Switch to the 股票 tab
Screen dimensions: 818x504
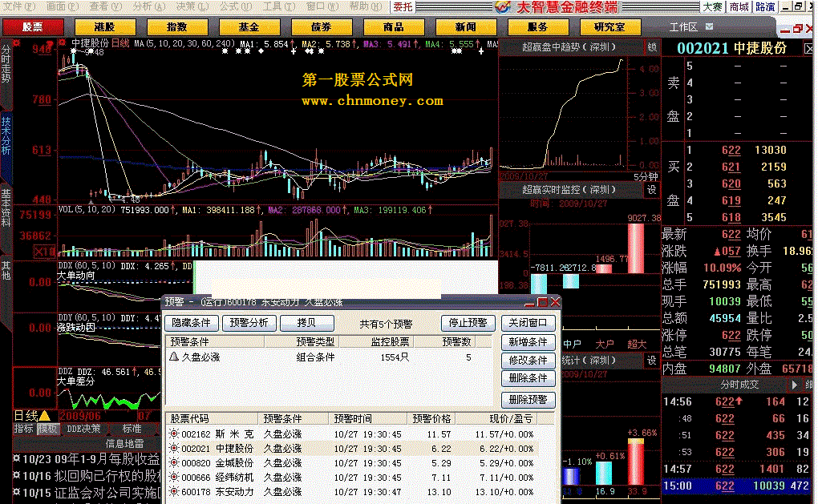(x=33, y=27)
